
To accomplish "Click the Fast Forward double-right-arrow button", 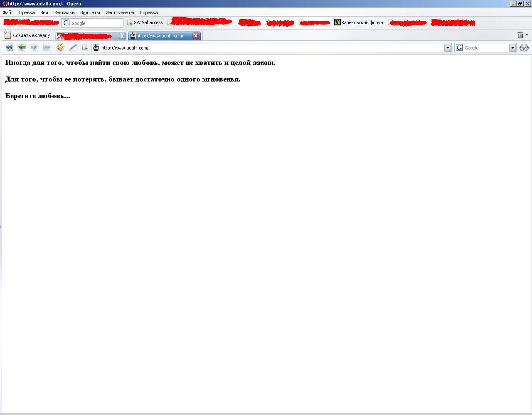I will coord(47,47).
